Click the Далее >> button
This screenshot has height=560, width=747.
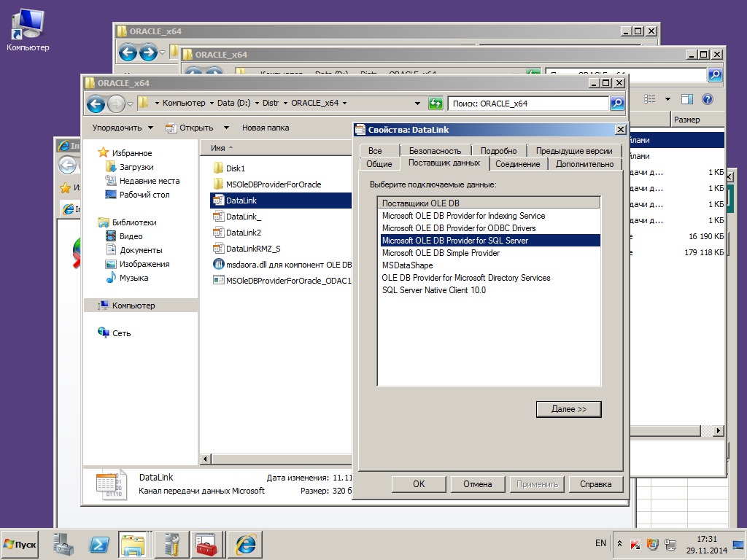tap(568, 409)
